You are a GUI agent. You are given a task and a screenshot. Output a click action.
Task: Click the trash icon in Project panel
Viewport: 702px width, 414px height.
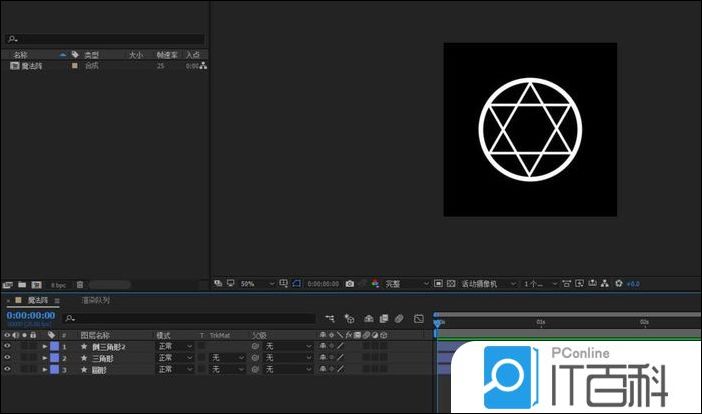[x=80, y=285]
